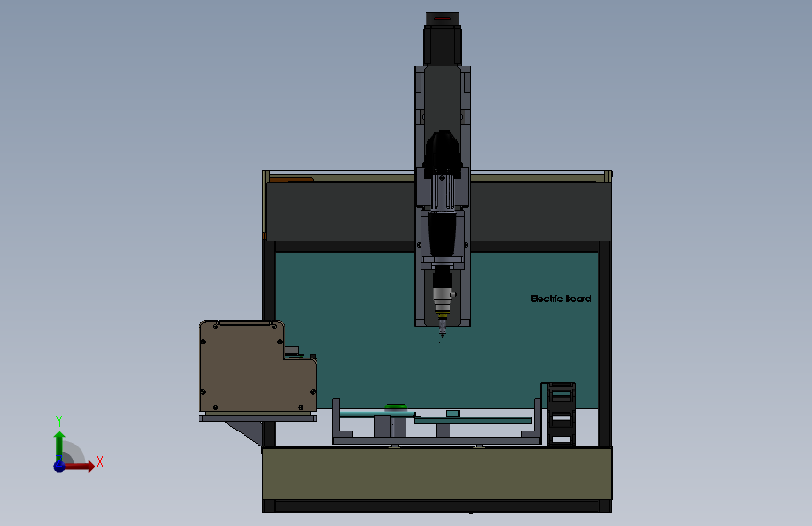This screenshot has width=812, height=526.
Task: Select the triangular bracket under the feeder shelf
Action: tap(247, 431)
